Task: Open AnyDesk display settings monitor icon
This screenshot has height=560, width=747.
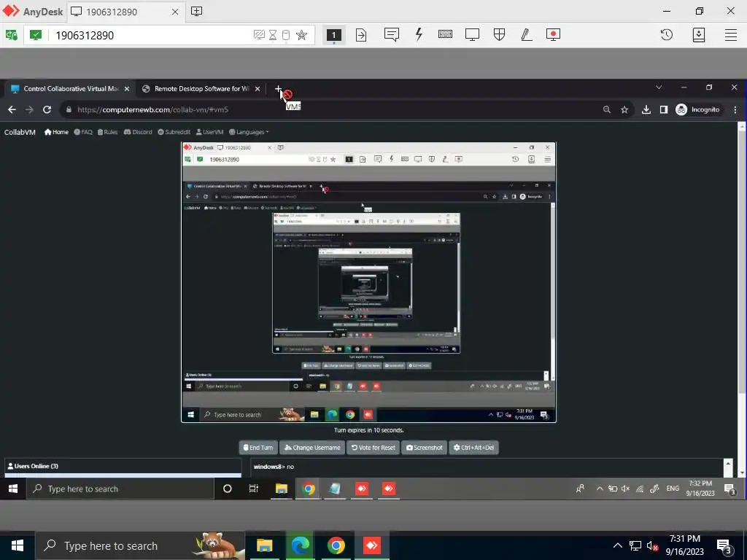Action: pyautogui.click(x=472, y=35)
